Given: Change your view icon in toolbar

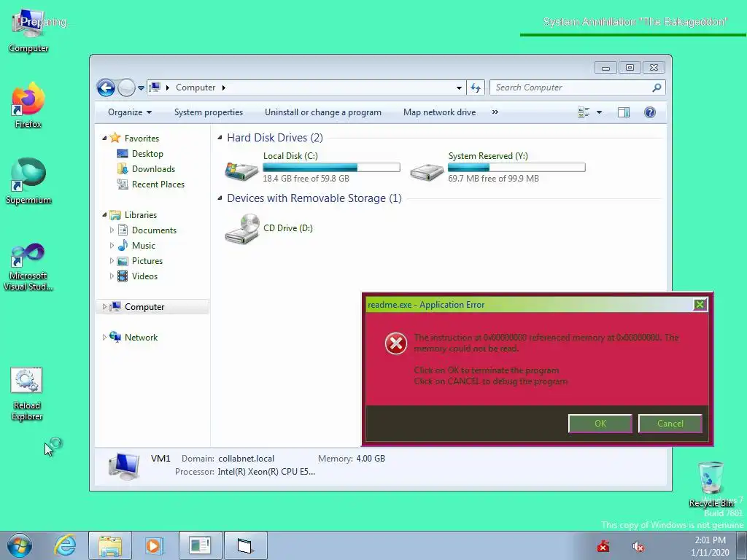Looking at the screenshot, I should 584,112.
